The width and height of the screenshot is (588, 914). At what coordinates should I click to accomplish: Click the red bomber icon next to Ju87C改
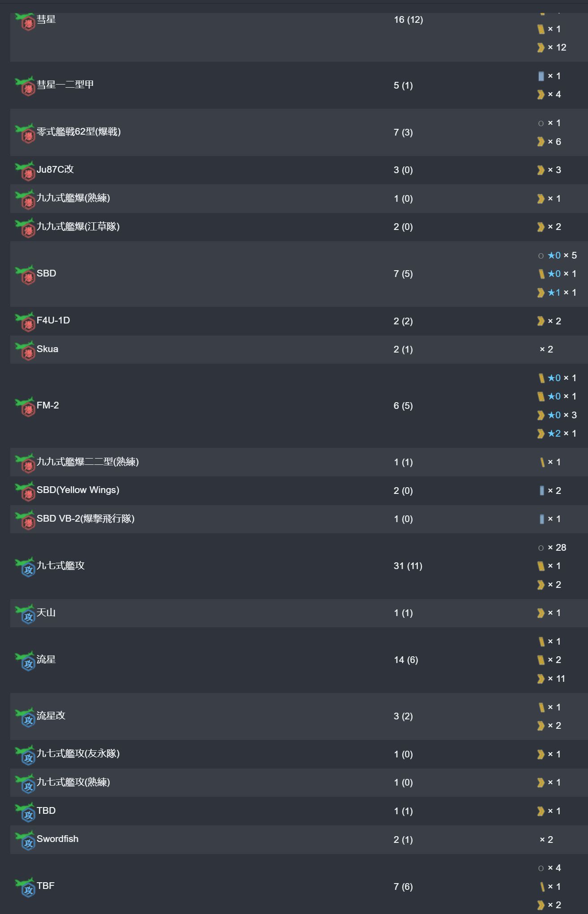coord(25,170)
